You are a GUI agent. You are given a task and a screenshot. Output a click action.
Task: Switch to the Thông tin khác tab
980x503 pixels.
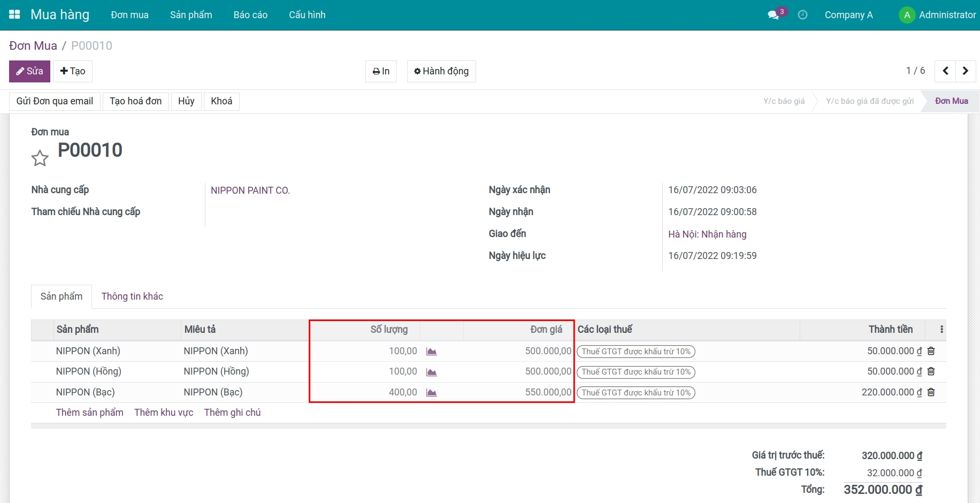click(132, 296)
